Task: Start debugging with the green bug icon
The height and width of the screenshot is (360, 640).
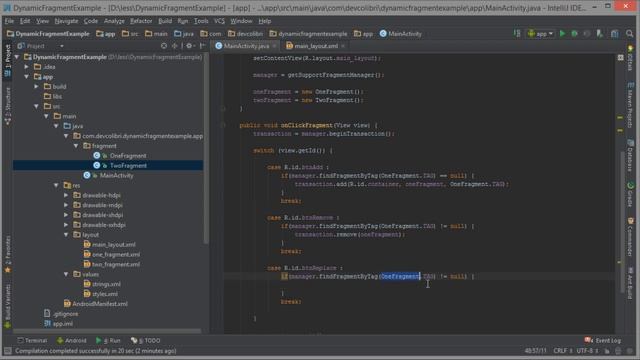Action: (574, 33)
